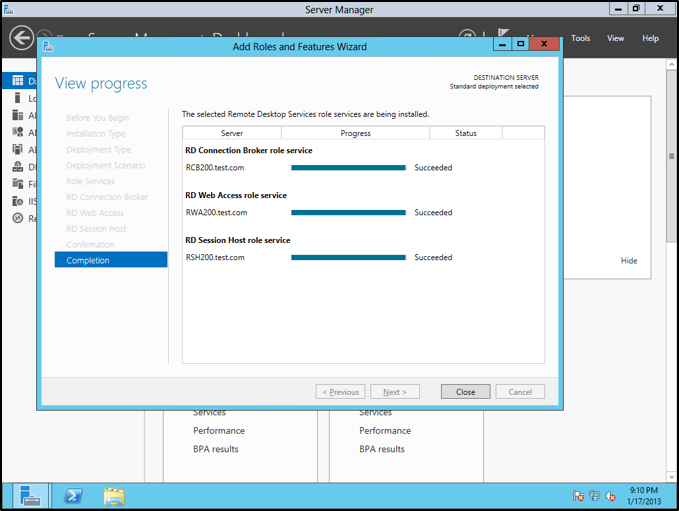Open the Tools menu
Screen dimensions: 679x511
(581, 38)
